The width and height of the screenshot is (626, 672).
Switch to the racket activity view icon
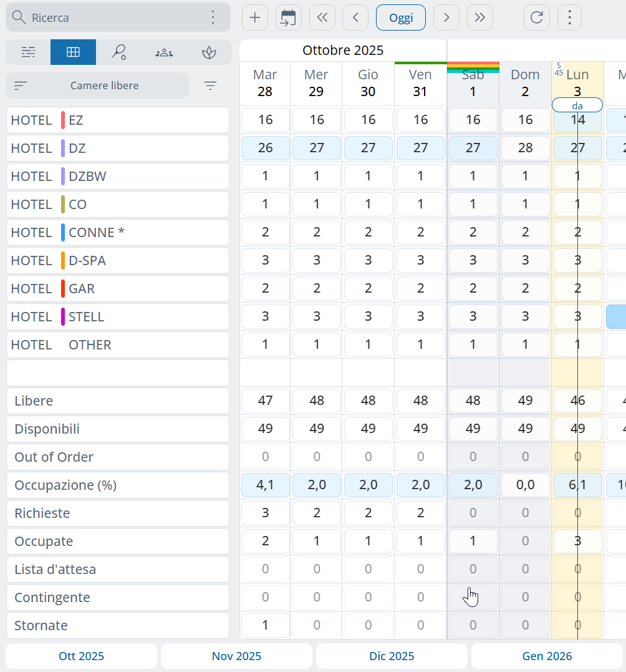click(118, 52)
